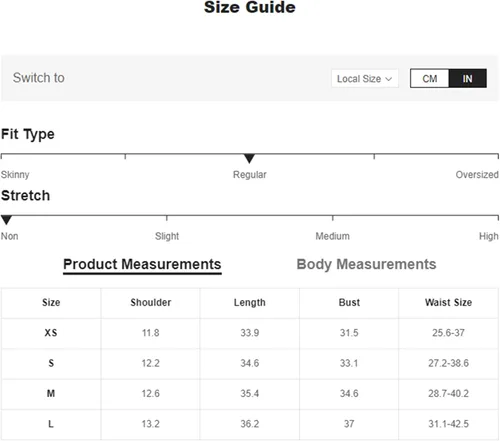
Task: Click the Shoulder column header
Action: 151,303
